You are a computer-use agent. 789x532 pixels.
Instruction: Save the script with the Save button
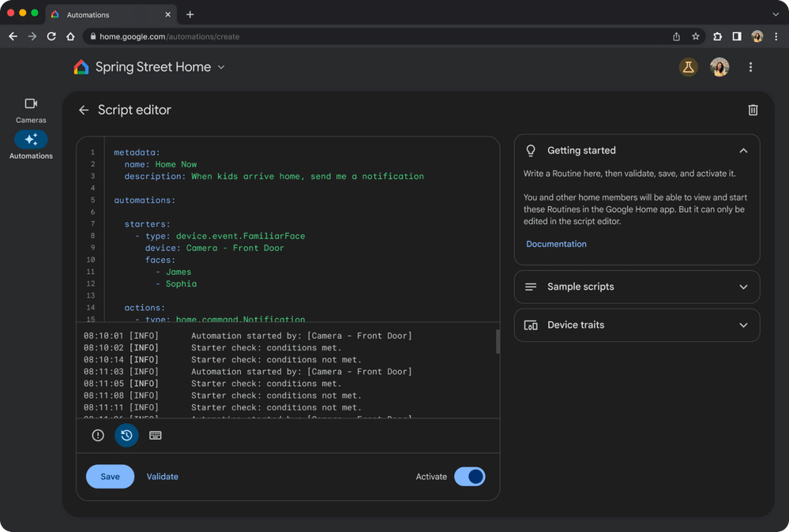pos(111,477)
